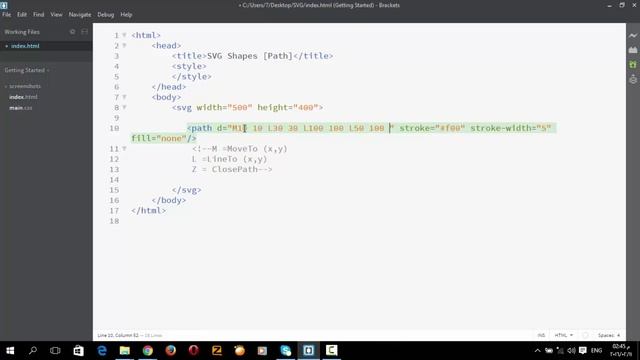Open the Windows Start menu
640x360 pixels.
pyautogui.click(x=10, y=351)
